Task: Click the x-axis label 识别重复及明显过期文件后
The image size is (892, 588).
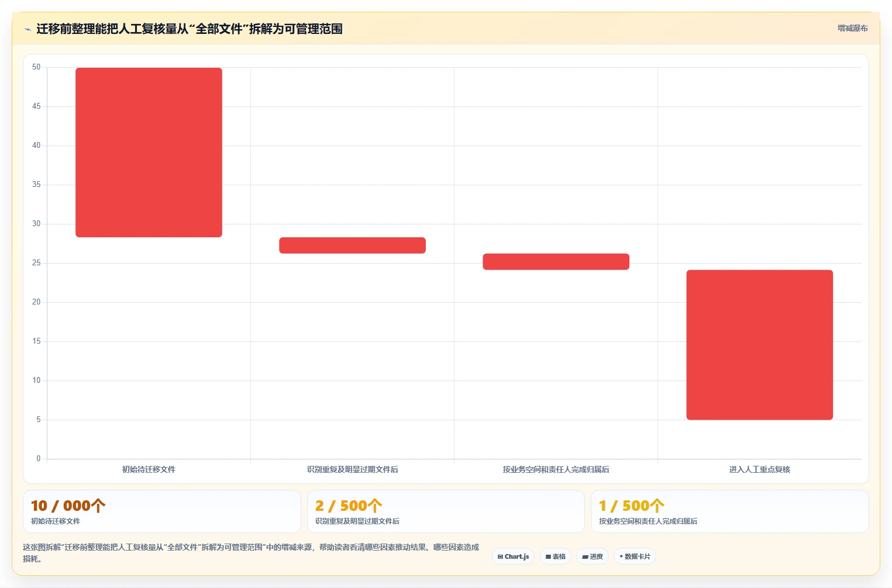Action: click(352, 469)
